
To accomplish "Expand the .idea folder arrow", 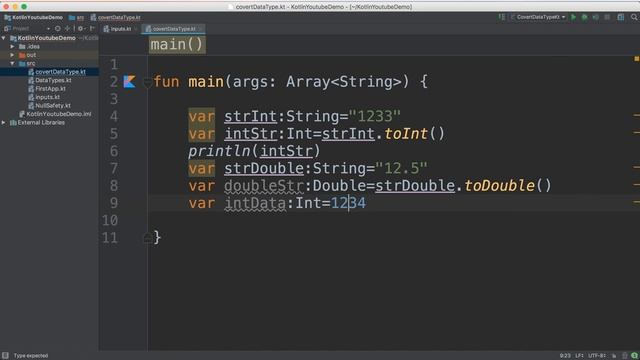I will point(12,47).
